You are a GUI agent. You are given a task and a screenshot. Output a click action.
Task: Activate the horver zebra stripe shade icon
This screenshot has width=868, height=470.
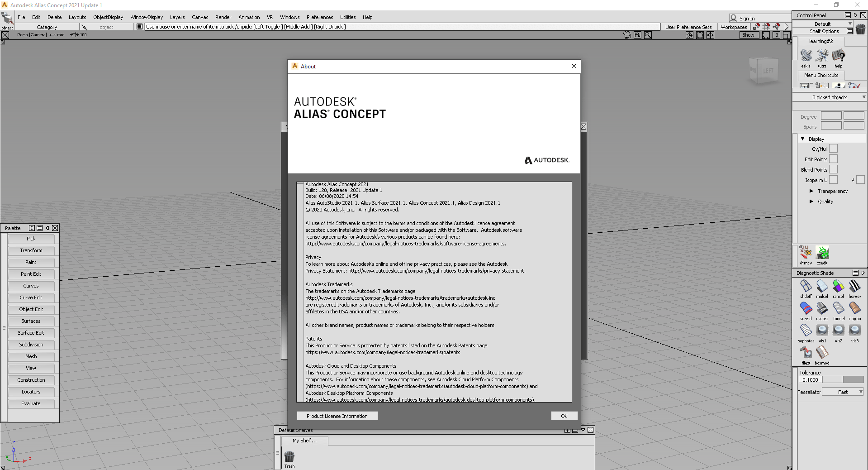pyautogui.click(x=854, y=286)
